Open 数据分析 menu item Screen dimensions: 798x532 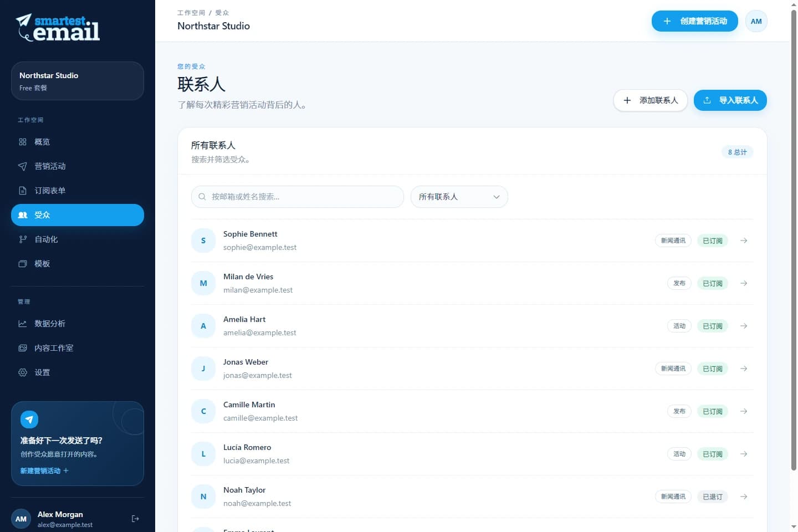pos(78,324)
